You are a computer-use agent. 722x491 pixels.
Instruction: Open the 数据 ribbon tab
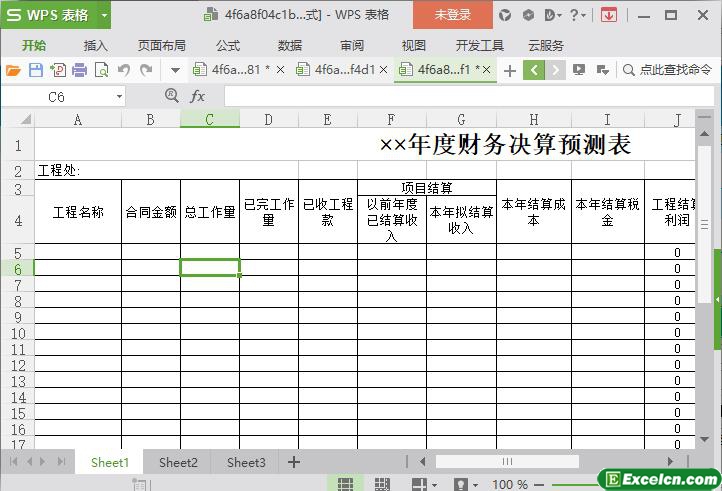coord(290,46)
